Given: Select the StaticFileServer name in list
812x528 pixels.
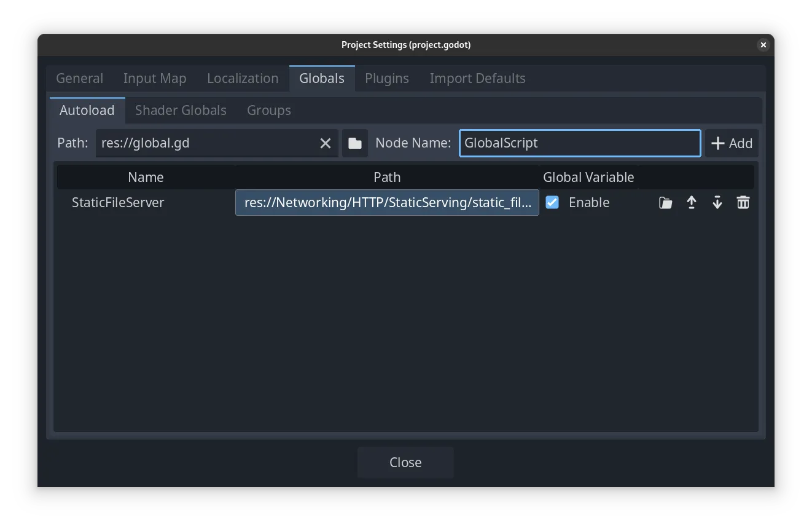Looking at the screenshot, I should coord(118,203).
